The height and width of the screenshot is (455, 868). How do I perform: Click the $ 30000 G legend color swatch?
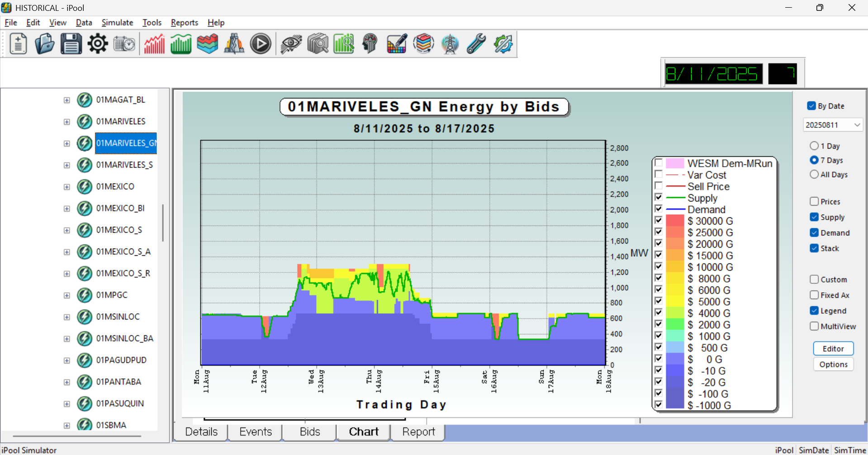tap(675, 221)
